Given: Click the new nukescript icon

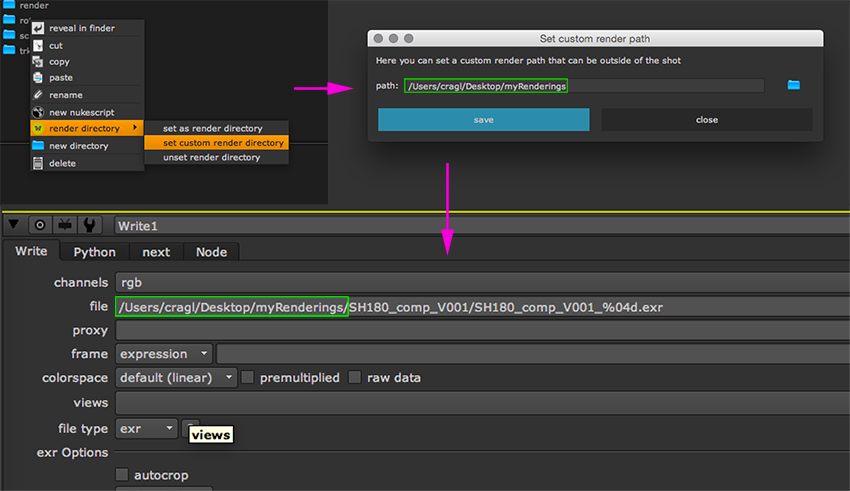Looking at the screenshot, I should click(39, 112).
